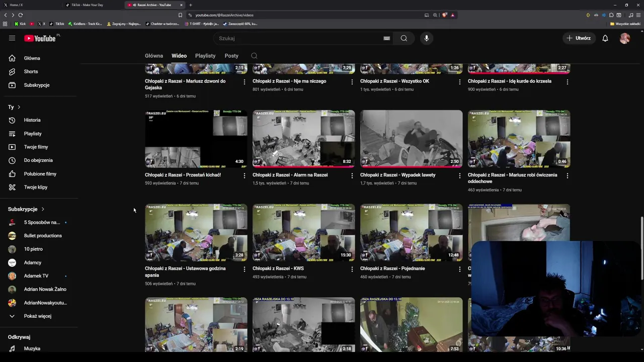Play Przestań kichać! thumbnail

pyautogui.click(x=196, y=139)
